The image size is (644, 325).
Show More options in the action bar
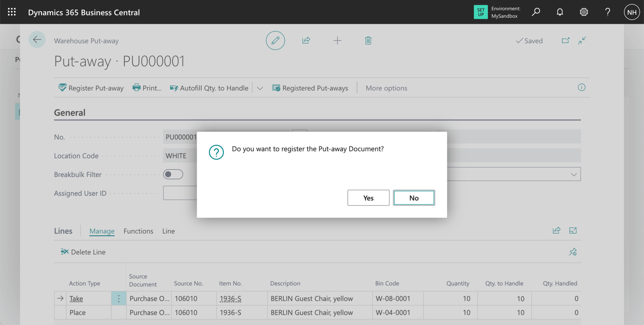[386, 88]
